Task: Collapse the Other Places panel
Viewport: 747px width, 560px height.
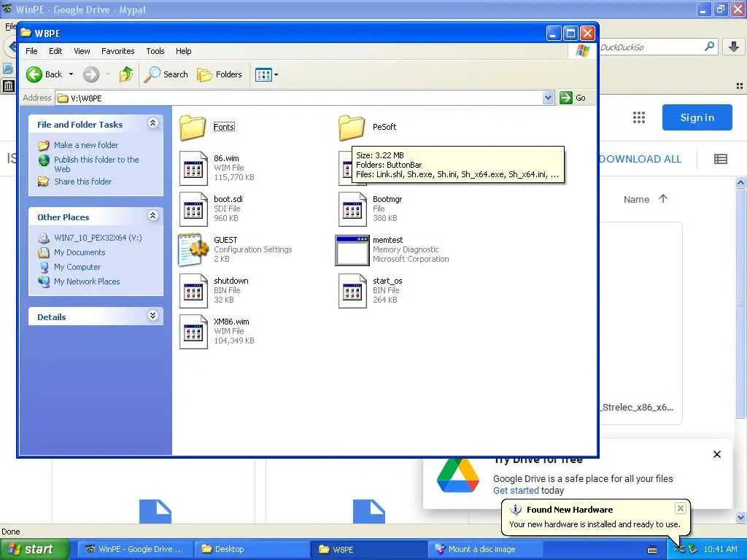Action: (x=153, y=216)
